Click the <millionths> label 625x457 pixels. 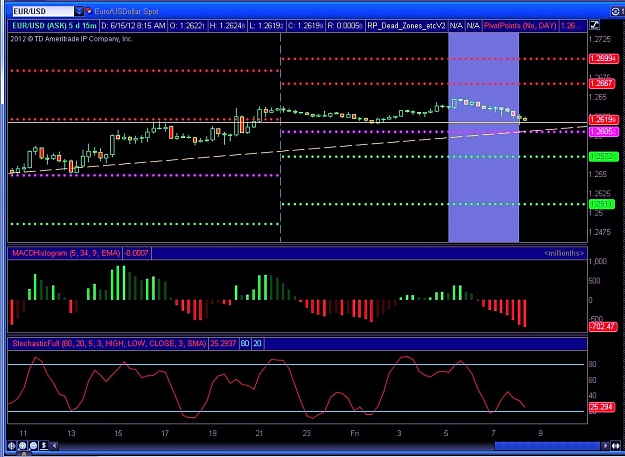[x=564, y=253]
